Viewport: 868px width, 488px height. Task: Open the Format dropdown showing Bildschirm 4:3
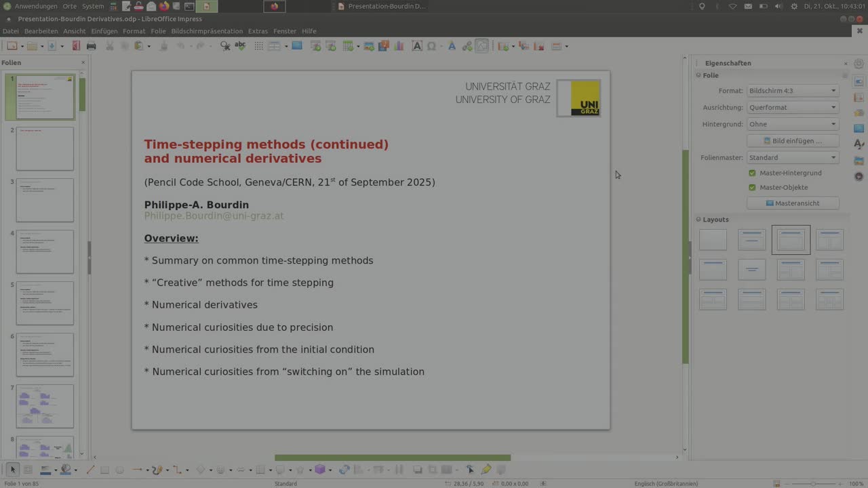[x=792, y=91]
